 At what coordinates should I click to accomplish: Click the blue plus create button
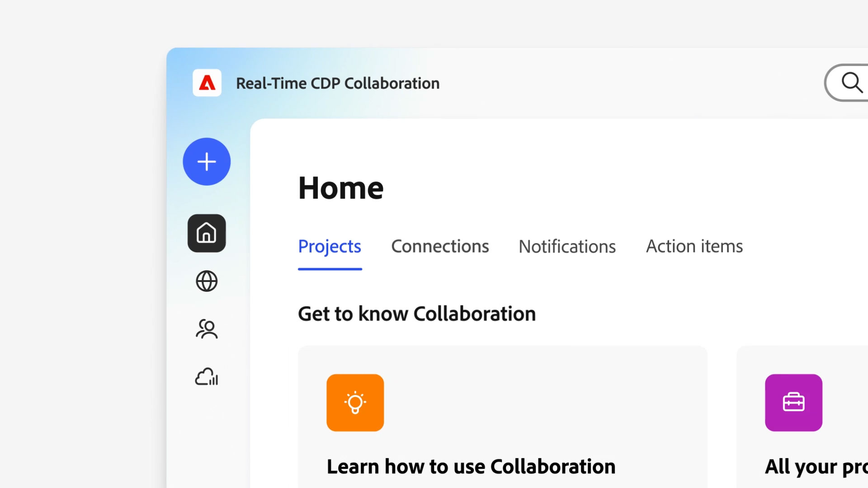point(207,162)
